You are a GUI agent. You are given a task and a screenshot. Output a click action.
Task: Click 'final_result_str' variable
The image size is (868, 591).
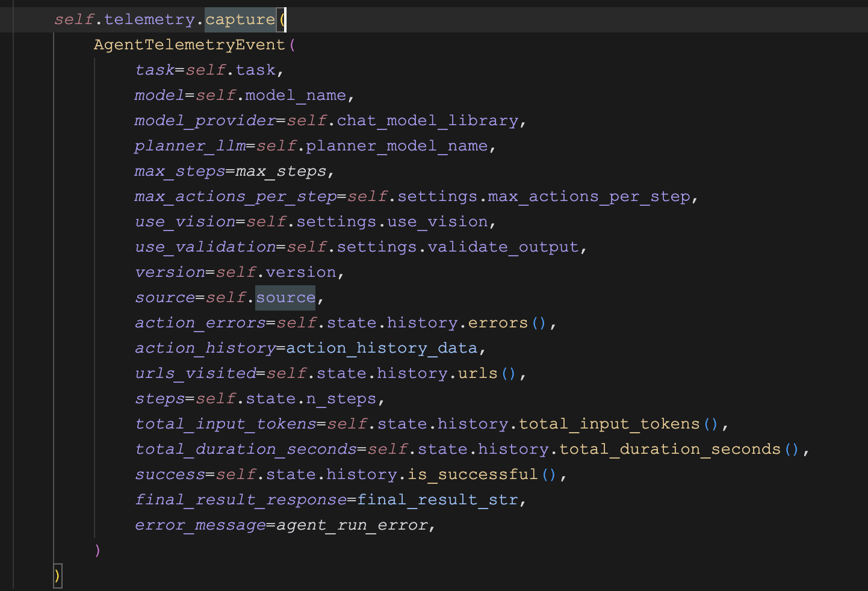(438, 500)
